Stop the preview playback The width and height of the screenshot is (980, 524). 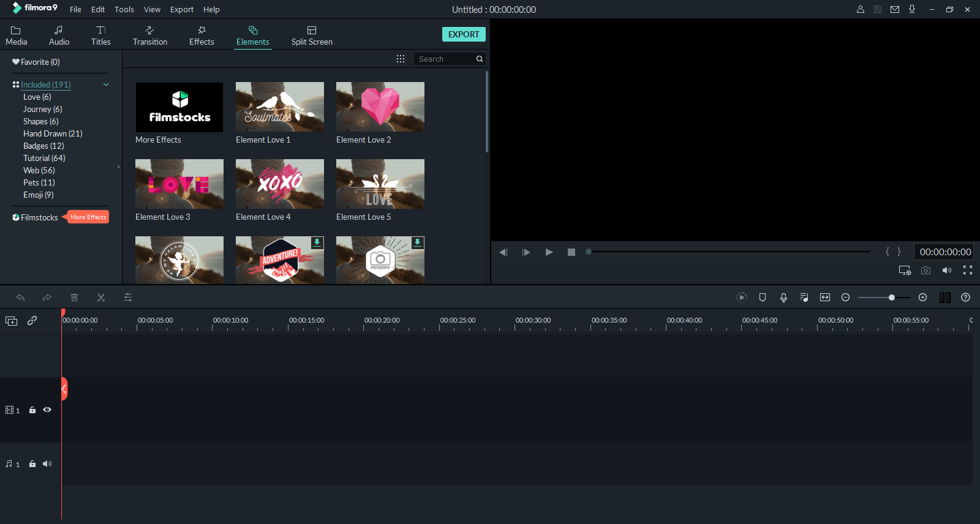tap(571, 252)
